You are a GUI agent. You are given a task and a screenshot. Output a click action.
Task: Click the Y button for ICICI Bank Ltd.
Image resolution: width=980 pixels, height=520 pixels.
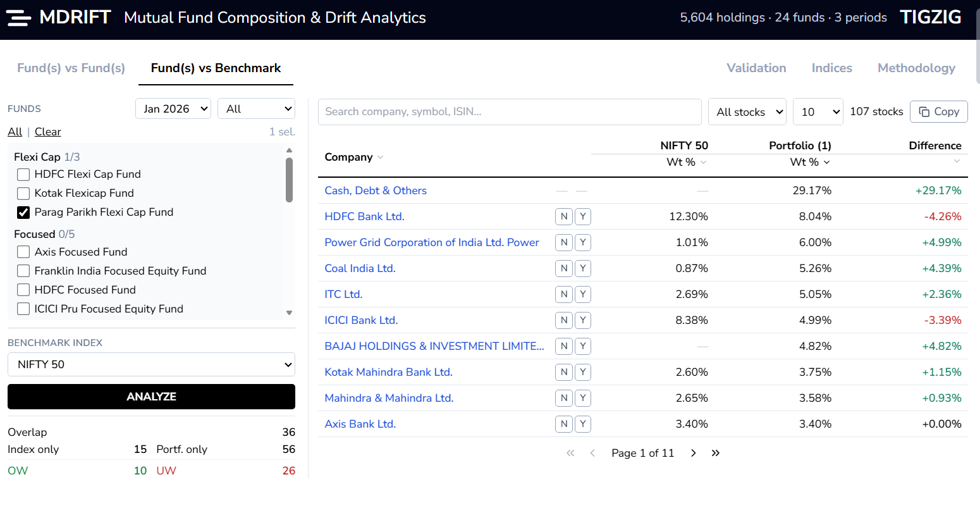[583, 320]
